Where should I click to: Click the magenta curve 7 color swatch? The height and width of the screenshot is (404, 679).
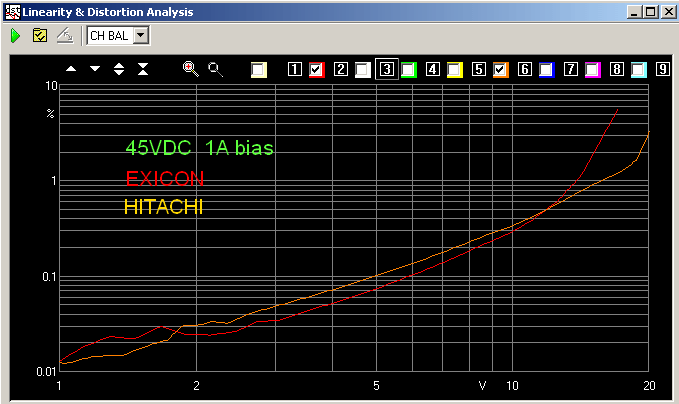592,70
